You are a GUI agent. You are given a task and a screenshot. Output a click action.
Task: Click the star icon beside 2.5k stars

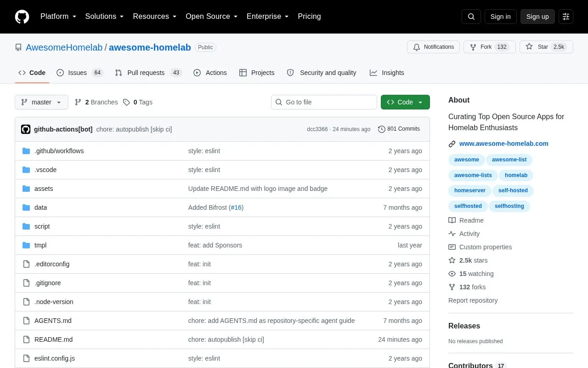pyautogui.click(x=452, y=260)
